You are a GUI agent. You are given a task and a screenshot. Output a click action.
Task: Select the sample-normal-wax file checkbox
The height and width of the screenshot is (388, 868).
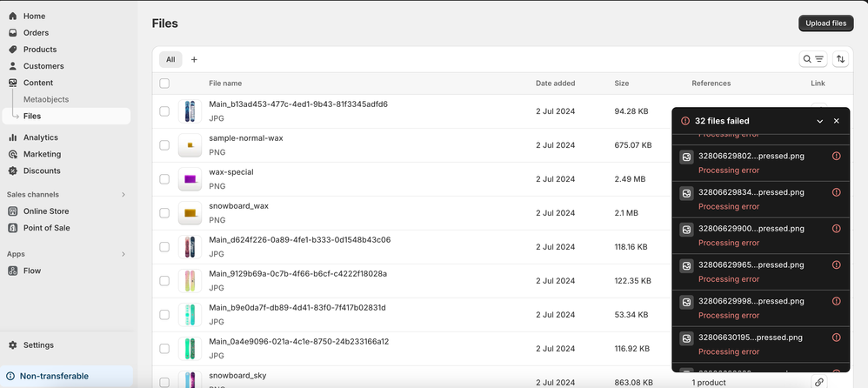point(164,145)
